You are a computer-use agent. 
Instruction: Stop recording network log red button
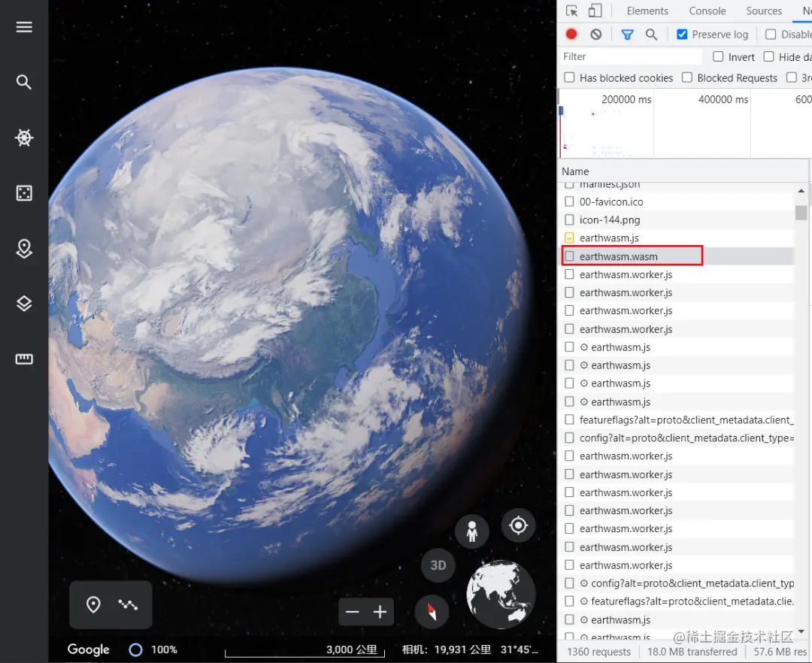point(571,34)
